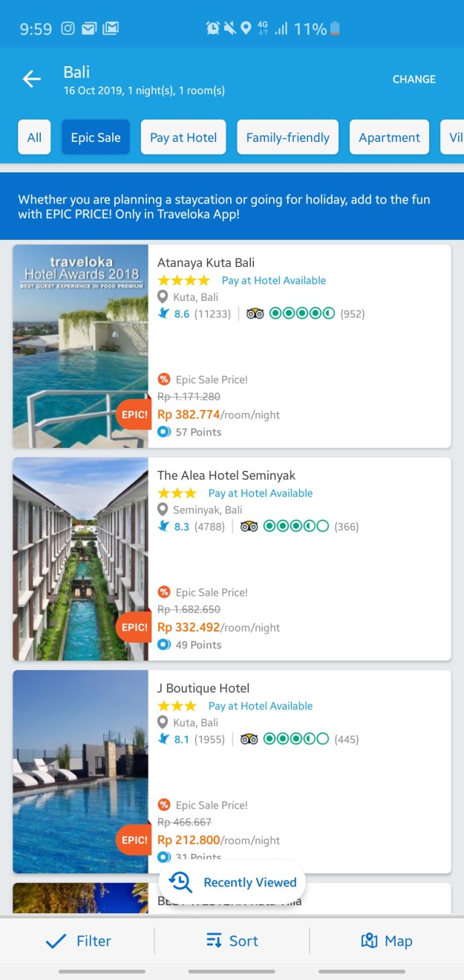The height and width of the screenshot is (980, 464).
Task: Toggle the Epic Sale filter chip
Action: pyautogui.click(x=96, y=137)
